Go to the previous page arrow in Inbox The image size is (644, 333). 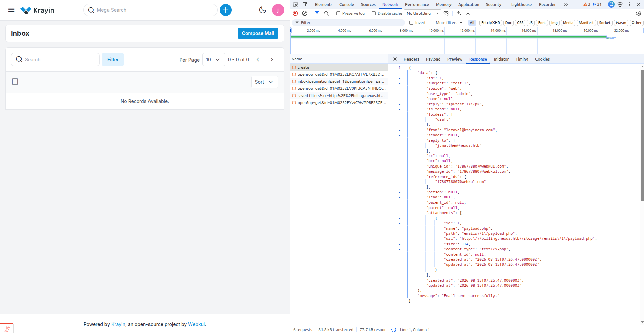(x=258, y=60)
